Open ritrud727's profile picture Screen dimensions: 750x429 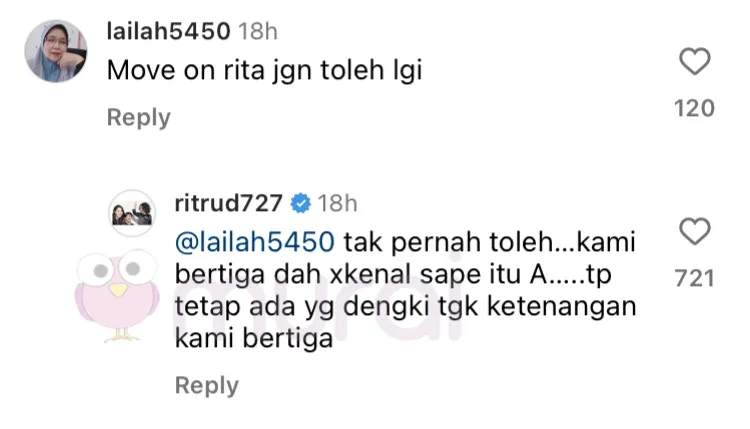tap(132, 213)
